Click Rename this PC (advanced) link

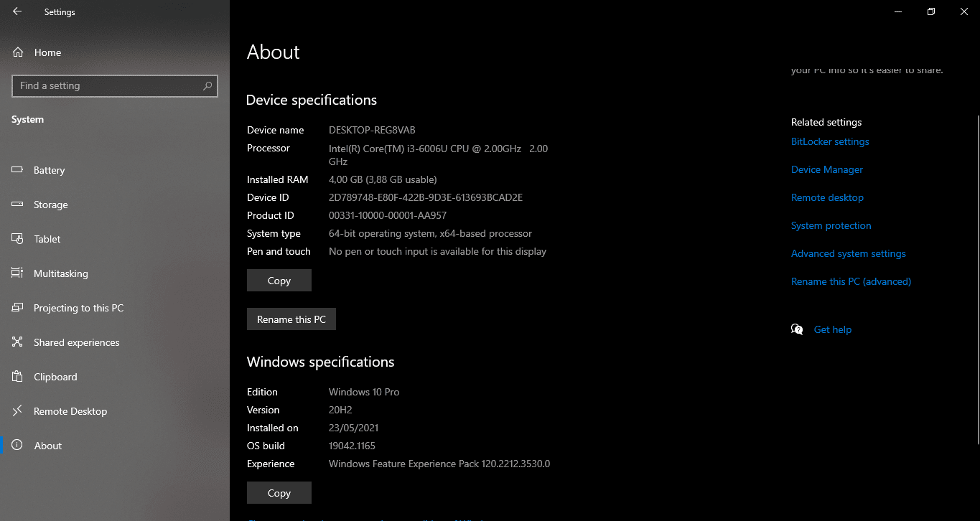click(851, 281)
